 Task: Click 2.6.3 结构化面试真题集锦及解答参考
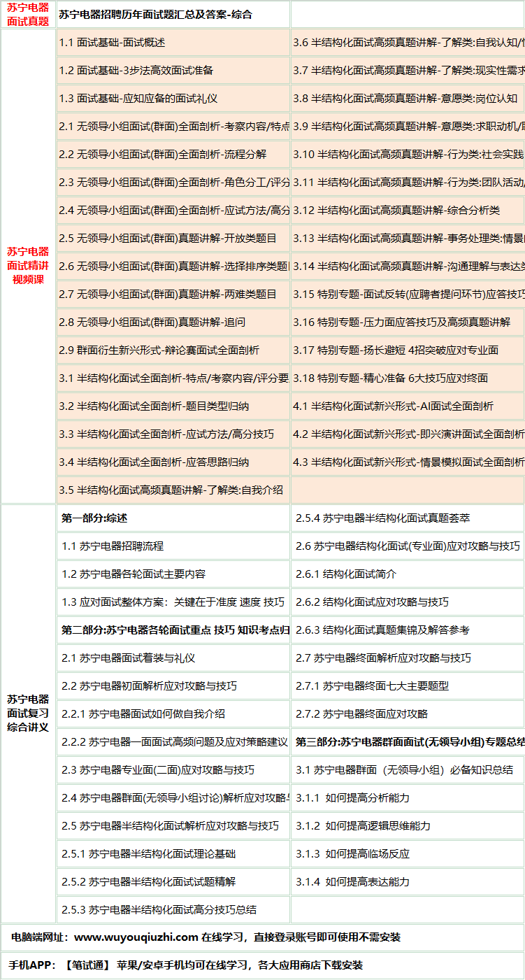click(382, 630)
